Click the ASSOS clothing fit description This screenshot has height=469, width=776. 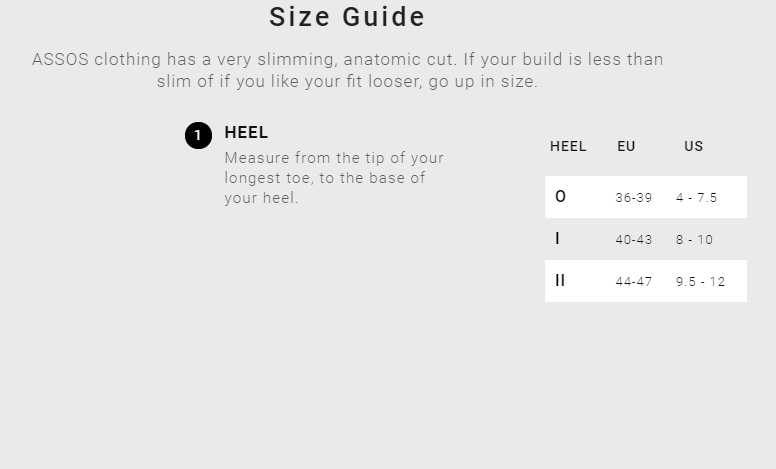coord(347,70)
